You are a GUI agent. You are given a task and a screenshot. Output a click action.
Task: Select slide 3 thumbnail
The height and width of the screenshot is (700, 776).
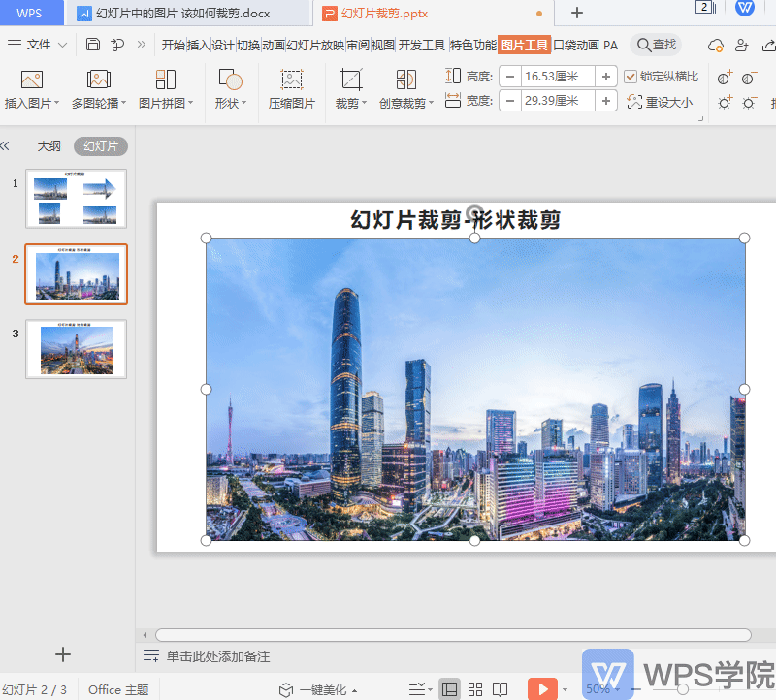77,349
